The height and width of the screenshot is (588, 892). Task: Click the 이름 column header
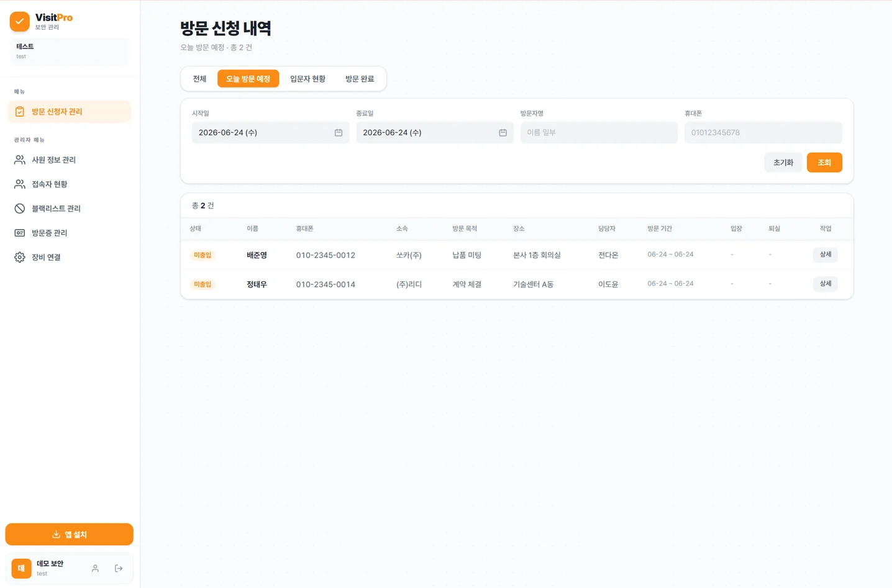click(x=252, y=228)
